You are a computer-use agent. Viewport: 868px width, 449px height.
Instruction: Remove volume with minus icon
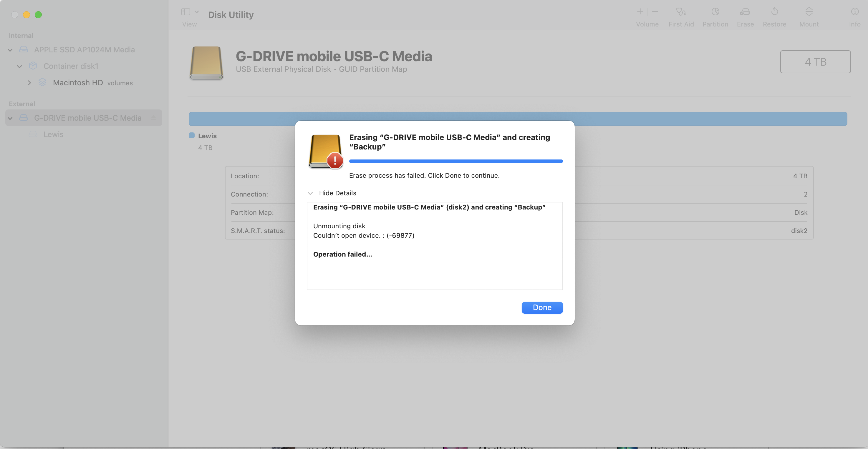(x=655, y=12)
